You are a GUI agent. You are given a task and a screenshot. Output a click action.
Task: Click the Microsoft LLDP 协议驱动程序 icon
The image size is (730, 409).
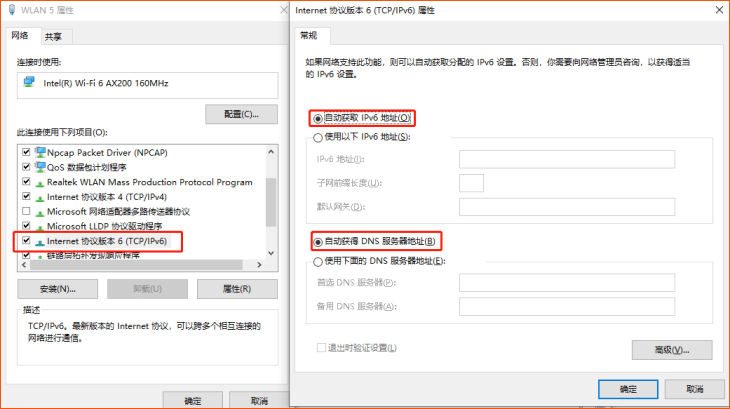pyautogui.click(x=40, y=227)
